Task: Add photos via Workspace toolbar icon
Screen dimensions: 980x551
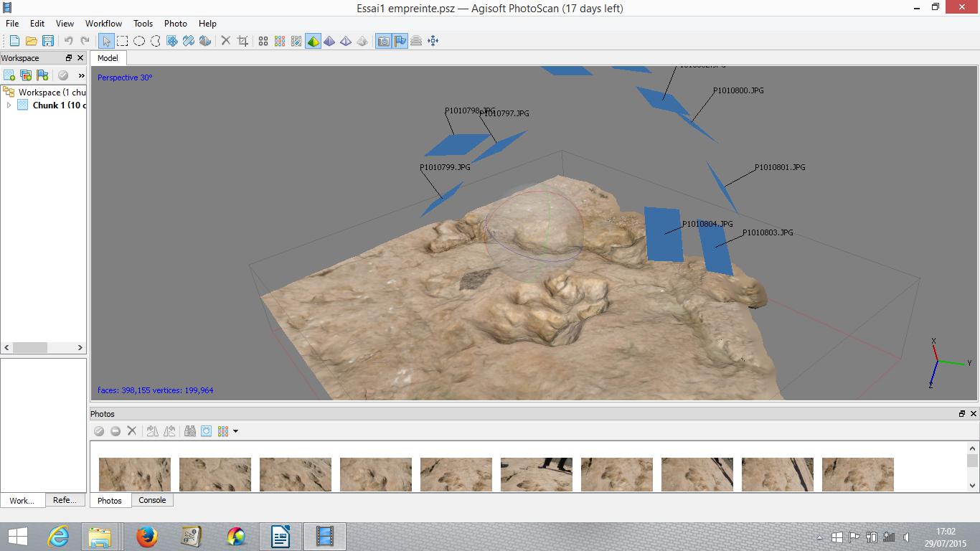Action: coord(26,75)
